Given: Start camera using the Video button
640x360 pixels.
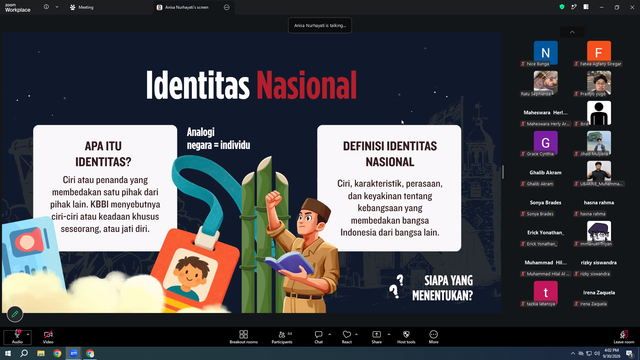Looking at the screenshot, I should pos(48,337).
